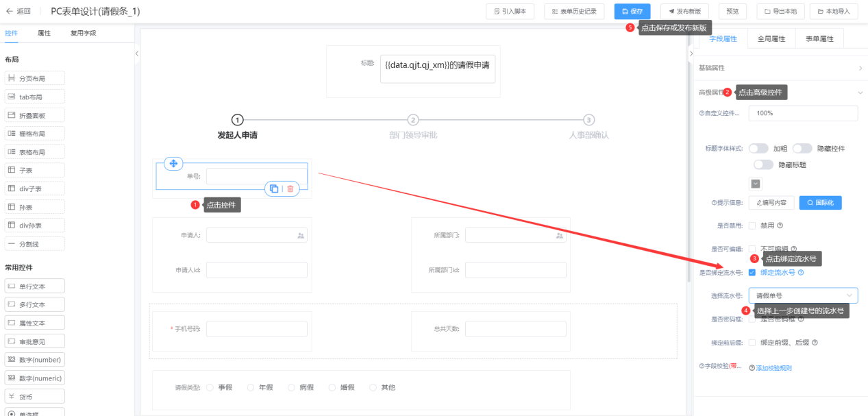Image resolution: width=868 pixels, height=416 pixels.
Task: Open the small color dropdown below 隐藏标题
Action: tap(756, 184)
